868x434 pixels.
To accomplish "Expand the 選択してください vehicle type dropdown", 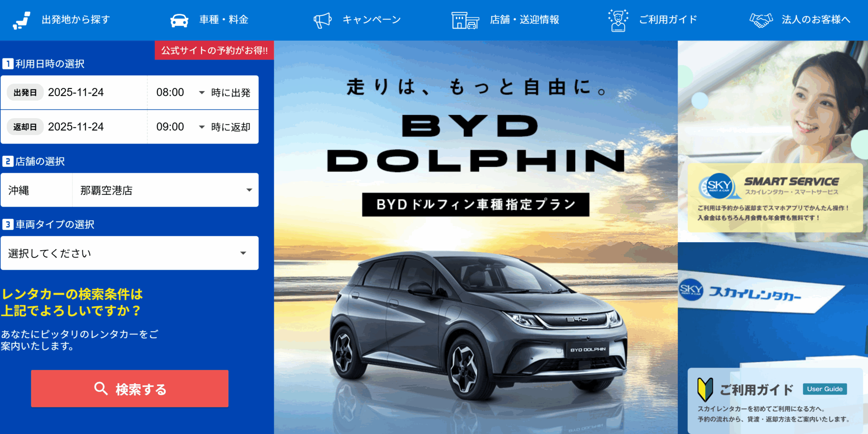I will click(x=129, y=253).
